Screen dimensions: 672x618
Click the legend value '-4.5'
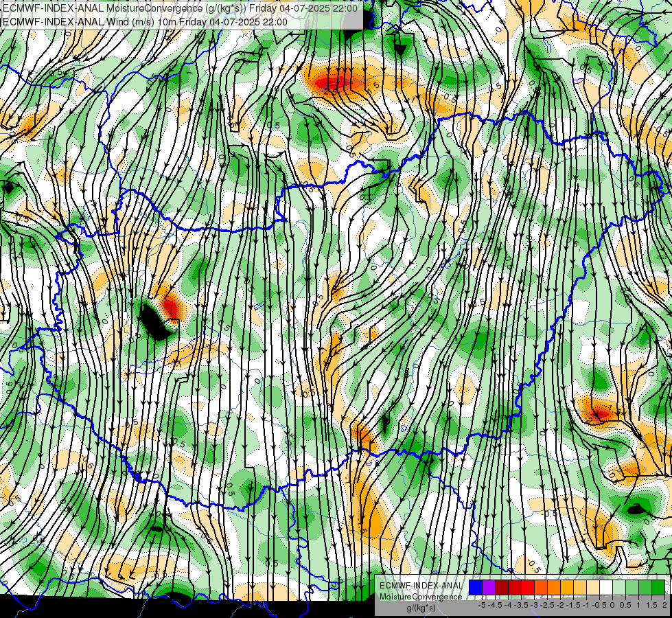tap(495, 605)
